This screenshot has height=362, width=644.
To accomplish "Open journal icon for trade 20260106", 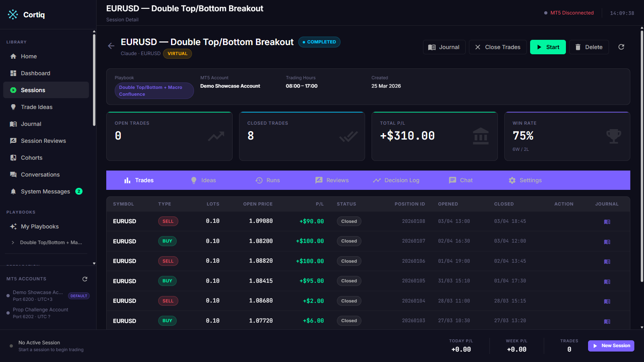I will tap(607, 261).
